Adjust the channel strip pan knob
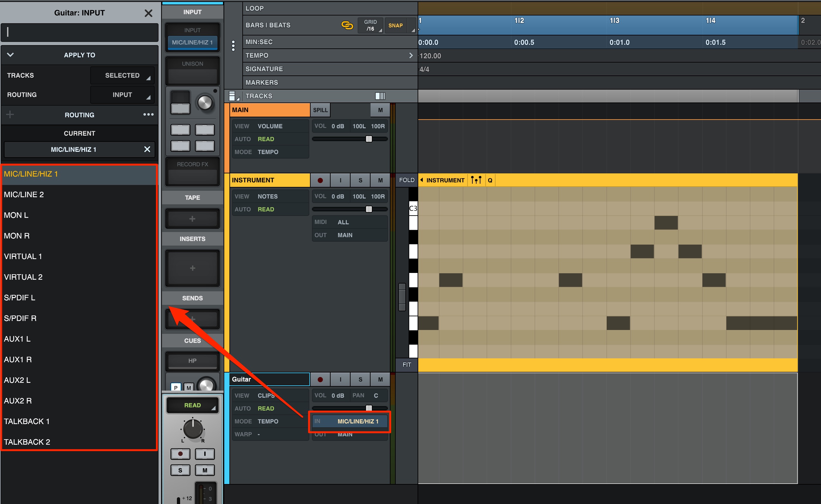The width and height of the screenshot is (821, 504). click(x=193, y=429)
